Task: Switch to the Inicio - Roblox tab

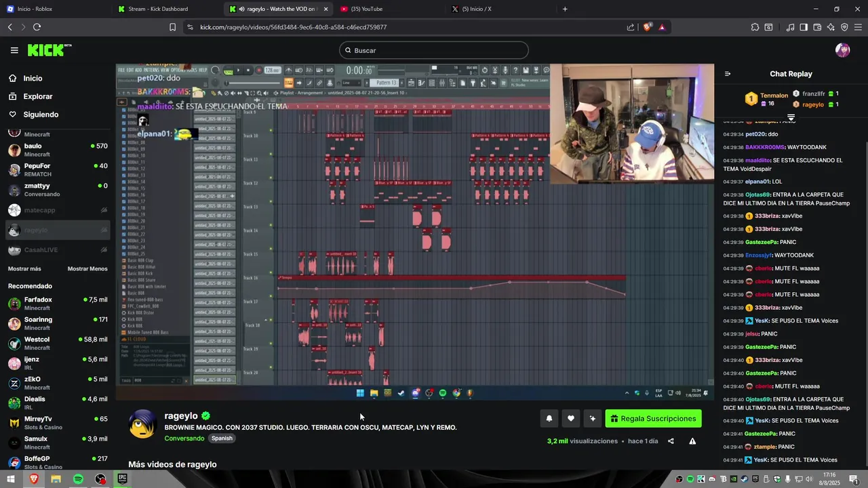Action: tap(54, 9)
